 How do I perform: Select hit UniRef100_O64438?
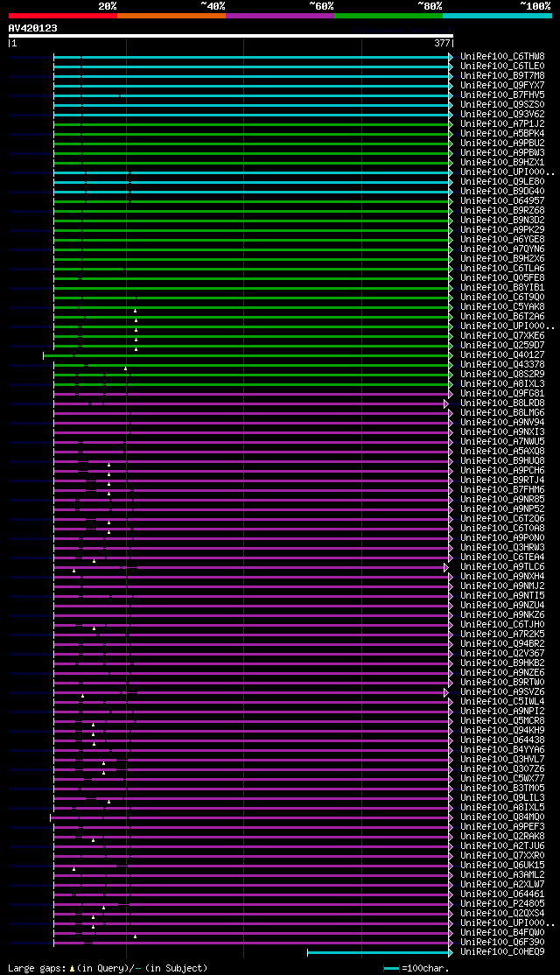click(503, 740)
